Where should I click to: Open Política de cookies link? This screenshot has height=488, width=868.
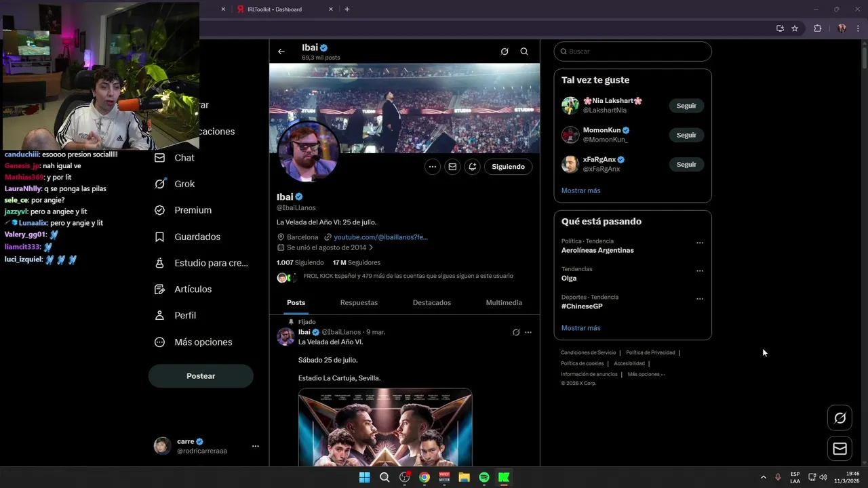click(x=582, y=363)
